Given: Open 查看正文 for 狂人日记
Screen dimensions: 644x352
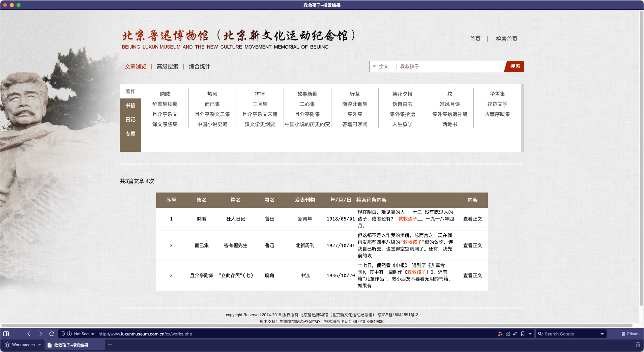Looking at the screenshot, I should point(472,219).
